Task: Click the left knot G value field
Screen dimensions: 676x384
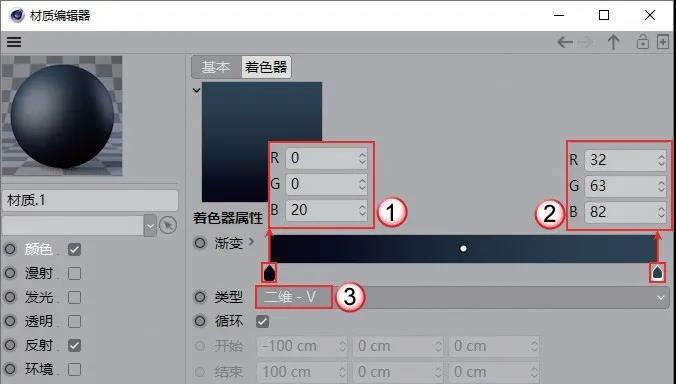Action: pos(326,184)
